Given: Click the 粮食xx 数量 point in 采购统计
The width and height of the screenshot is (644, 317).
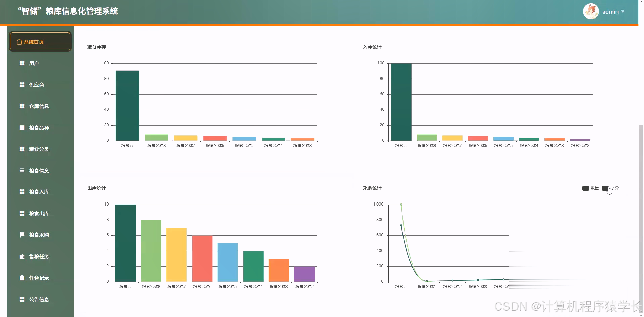Looking at the screenshot, I should click(x=401, y=226).
